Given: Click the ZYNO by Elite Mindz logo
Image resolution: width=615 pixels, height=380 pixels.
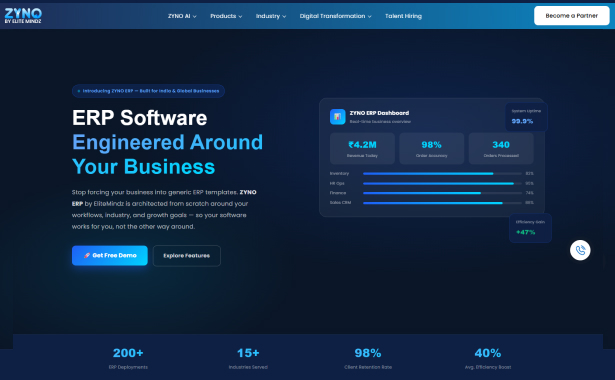Looking at the screenshot, I should (x=23, y=16).
